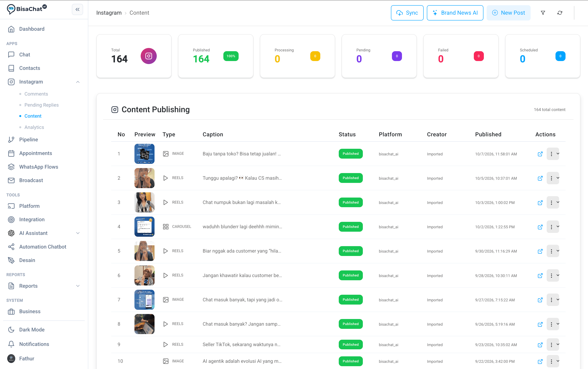Click the refresh icon in the header
Screen dimensions: 588x369
pos(560,13)
